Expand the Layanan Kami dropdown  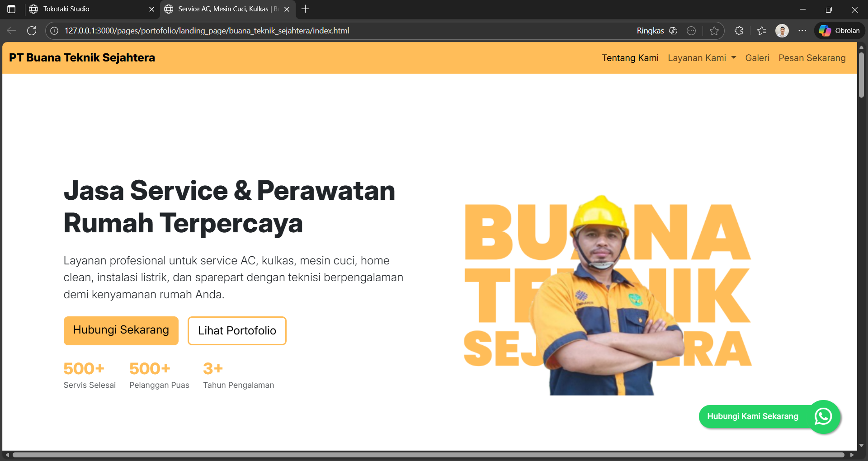click(x=702, y=58)
